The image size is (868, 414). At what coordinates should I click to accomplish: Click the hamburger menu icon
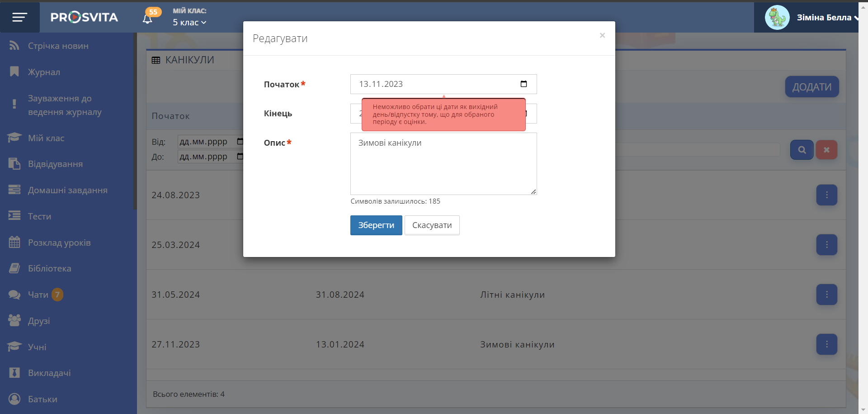point(19,17)
